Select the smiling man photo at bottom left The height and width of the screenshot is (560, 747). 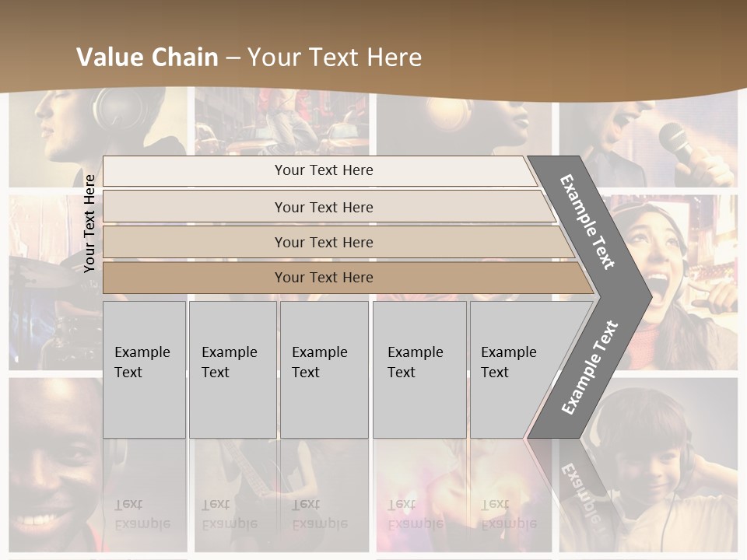tap(54, 467)
